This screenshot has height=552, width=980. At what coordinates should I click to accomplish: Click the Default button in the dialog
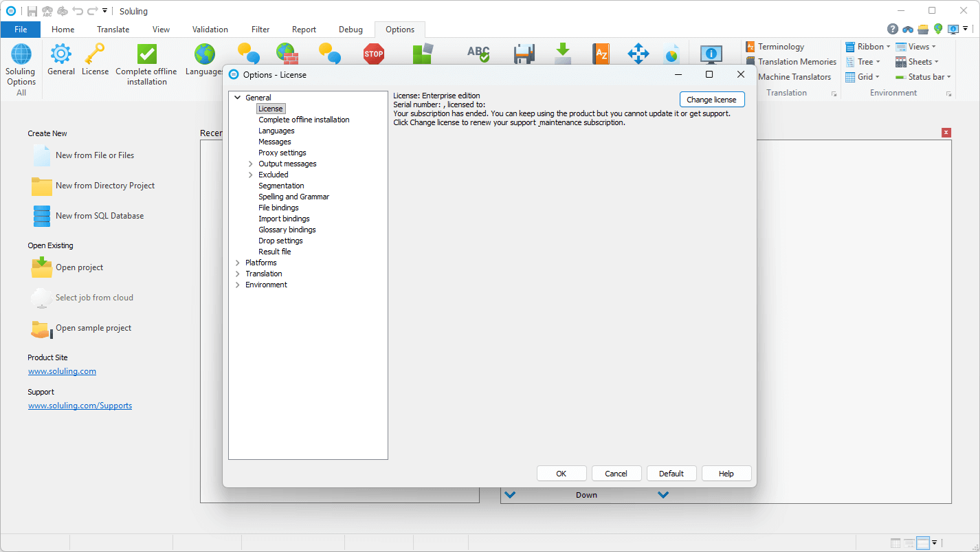pos(671,473)
